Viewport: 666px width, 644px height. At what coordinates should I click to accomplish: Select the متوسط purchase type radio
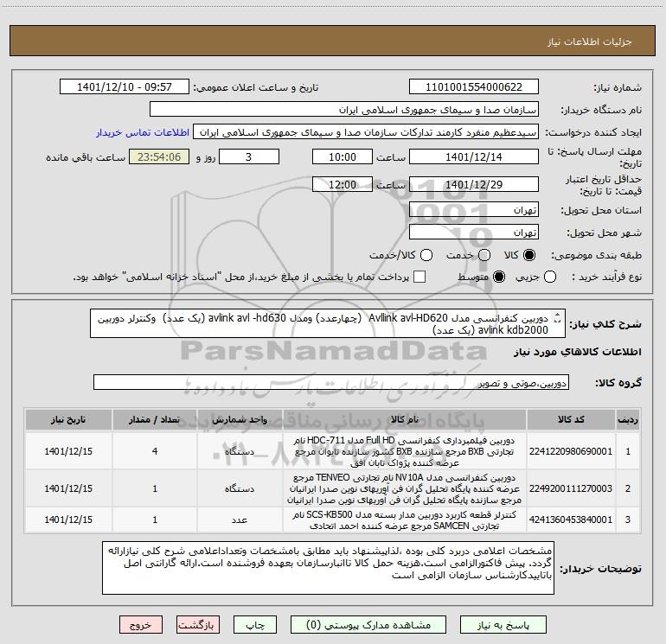[x=499, y=277]
